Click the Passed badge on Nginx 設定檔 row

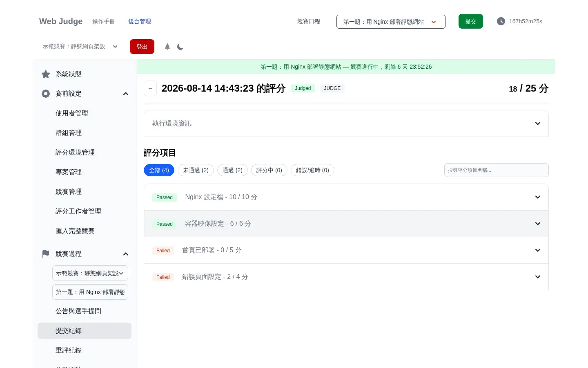(165, 197)
